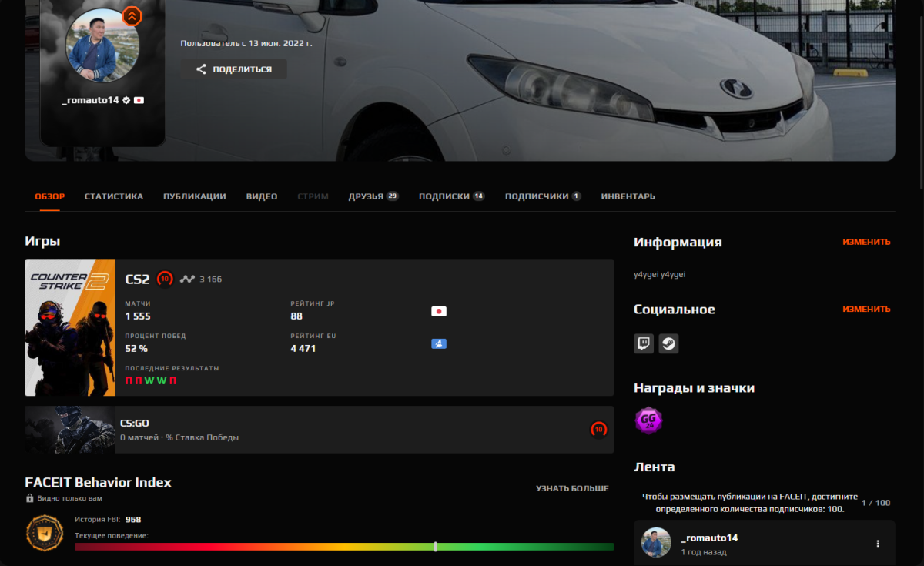
Task: Click the Награды и значки heading
Action: click(695, 388)
